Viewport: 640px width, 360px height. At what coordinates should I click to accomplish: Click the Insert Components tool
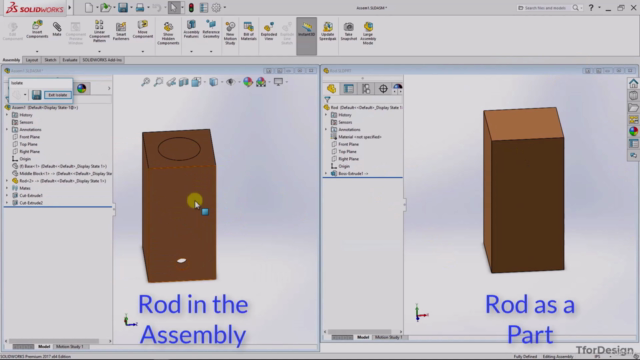coord(37,29)
